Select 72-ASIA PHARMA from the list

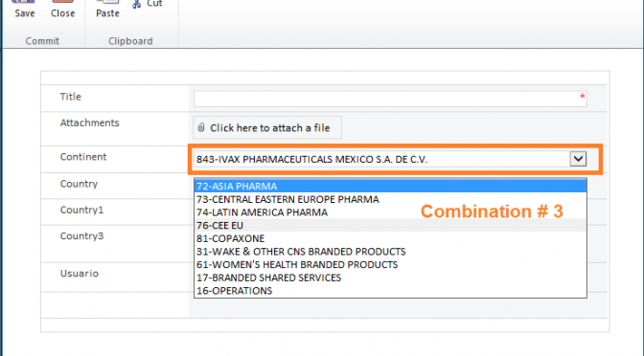[x=390, y=187]
